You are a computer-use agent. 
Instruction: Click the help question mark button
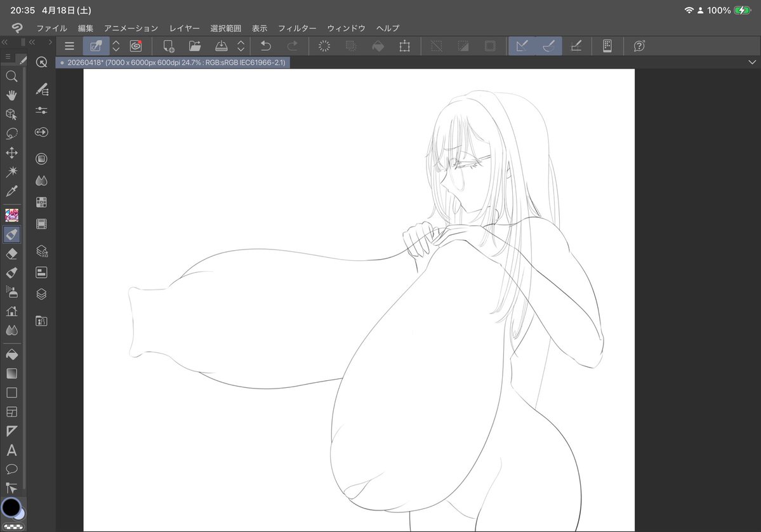639,46
